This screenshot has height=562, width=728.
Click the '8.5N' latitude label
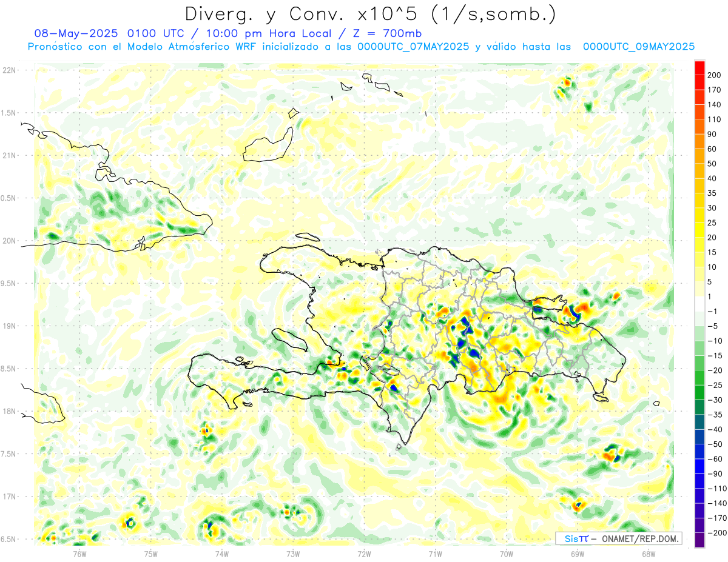tap(8, 369)
